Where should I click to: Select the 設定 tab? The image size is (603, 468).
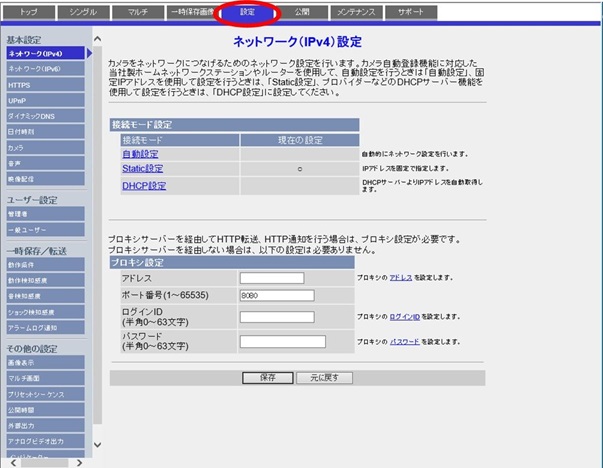point(247,12)
